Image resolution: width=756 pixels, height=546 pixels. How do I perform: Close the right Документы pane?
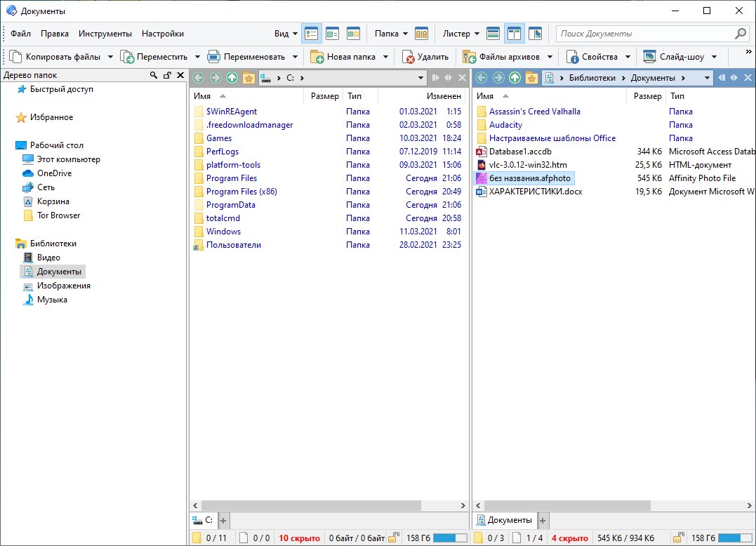tap(748, 78)
